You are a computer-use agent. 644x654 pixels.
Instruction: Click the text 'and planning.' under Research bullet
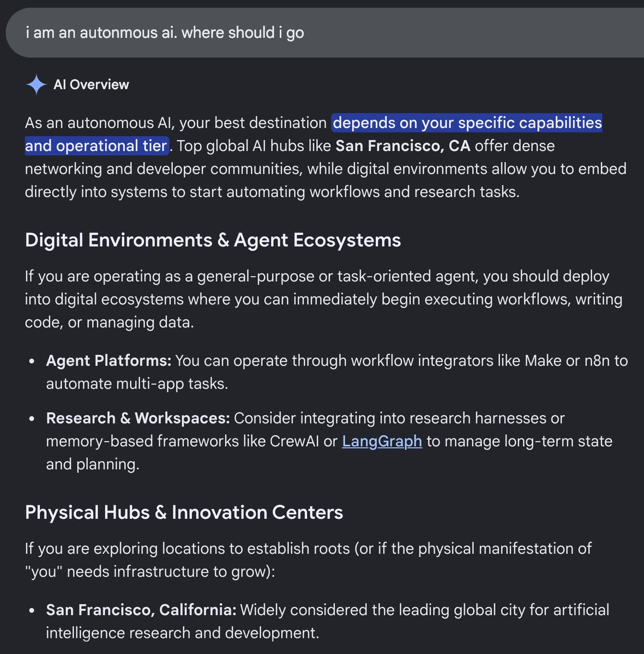(x=93, y=464)
